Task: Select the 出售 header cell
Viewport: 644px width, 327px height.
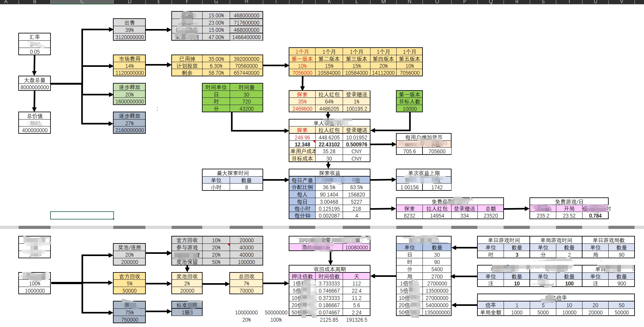Action: tap(129, 22)
